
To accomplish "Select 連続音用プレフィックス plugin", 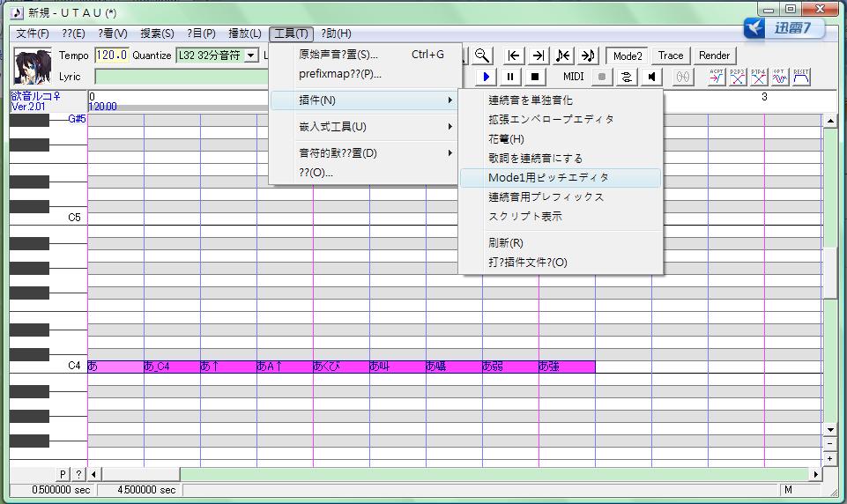I will (x=561, y=197).
